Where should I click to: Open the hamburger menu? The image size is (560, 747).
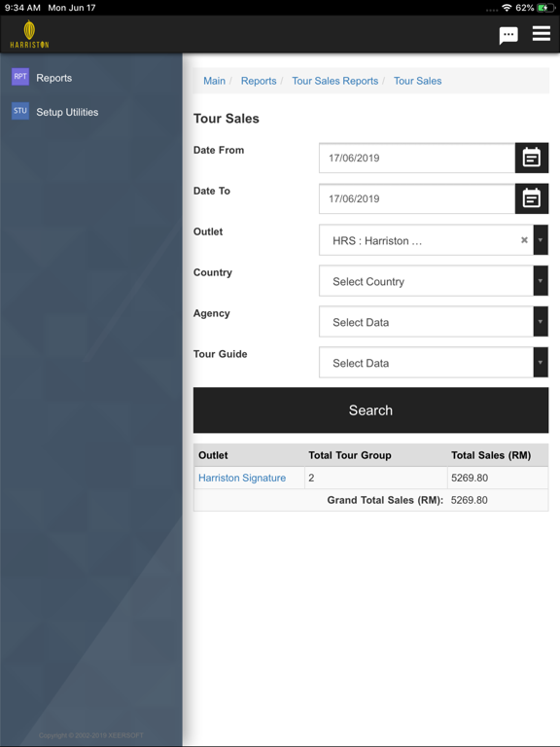click(x=542, y=33)
